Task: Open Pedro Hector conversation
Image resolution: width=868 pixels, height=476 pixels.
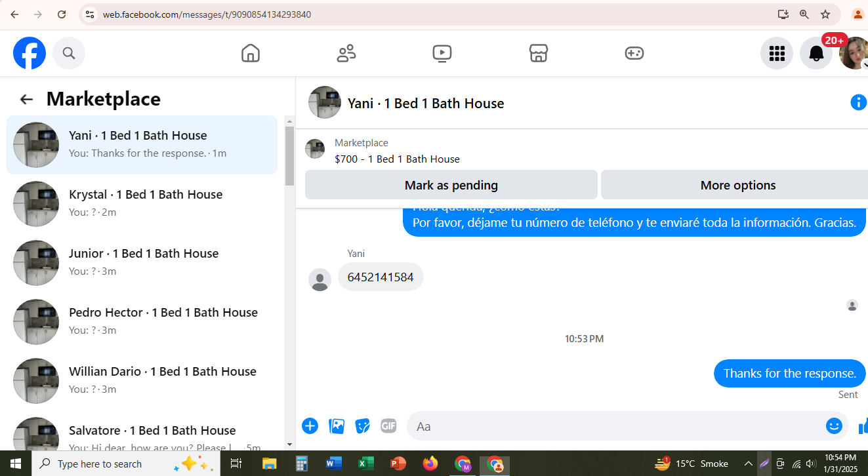Action: [142, 322]
